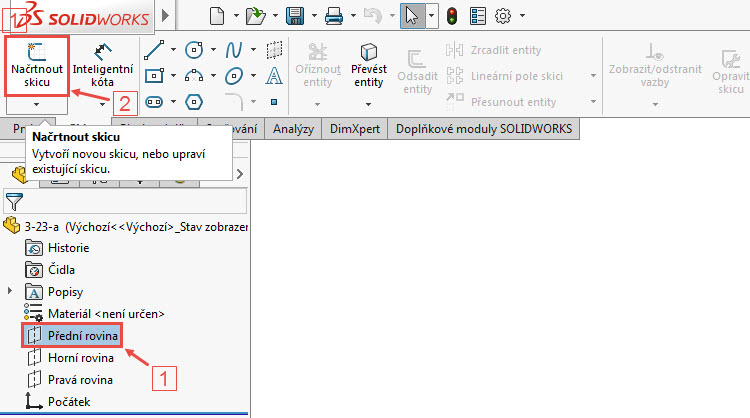Open Options gear settings
Viewport: 750px width, 418px height.
coord(503,16)
